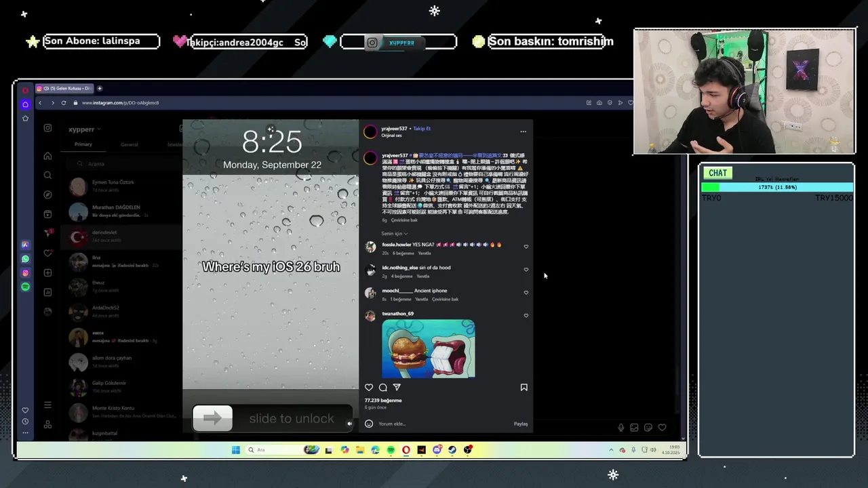Like fossle.howler's comment
This screenshot has height=488, width=868.
[526, 247]
